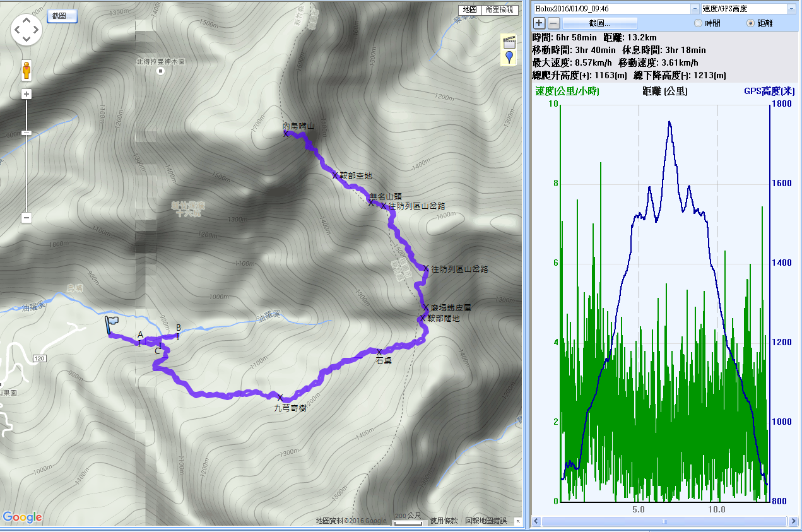This screenshot has width=802, height=532.
Task: Select the 鞍部闊地 waypoint marker
Action: click(422, 319)
